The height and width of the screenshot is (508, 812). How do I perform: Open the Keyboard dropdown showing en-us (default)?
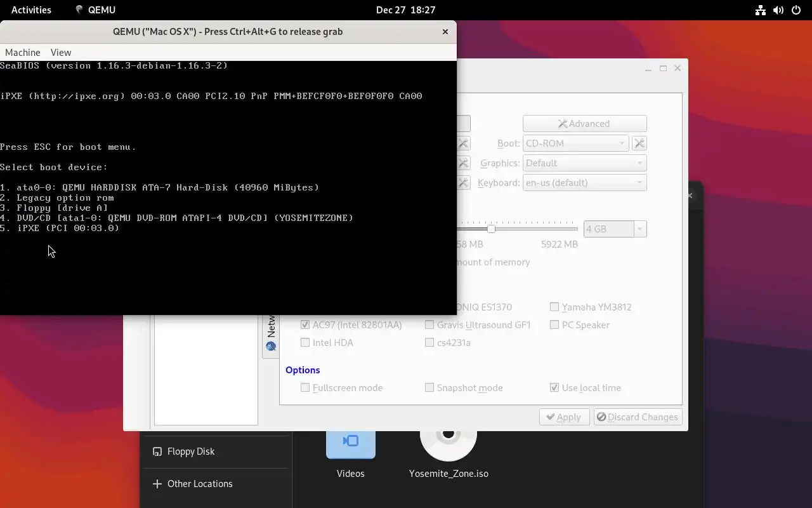584,183
